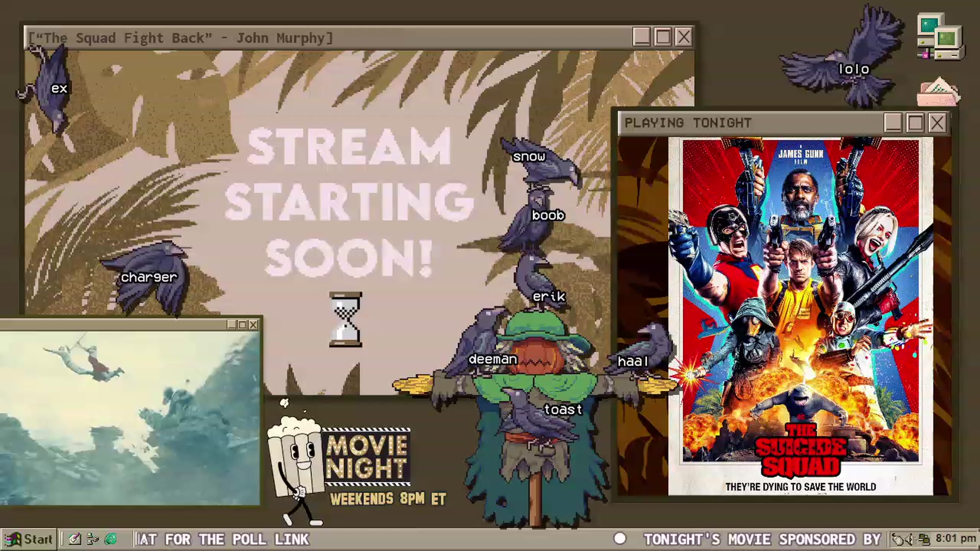Minimize the small video clip window
The height and width of the screenshot is (551, 980).
(232, 324)
